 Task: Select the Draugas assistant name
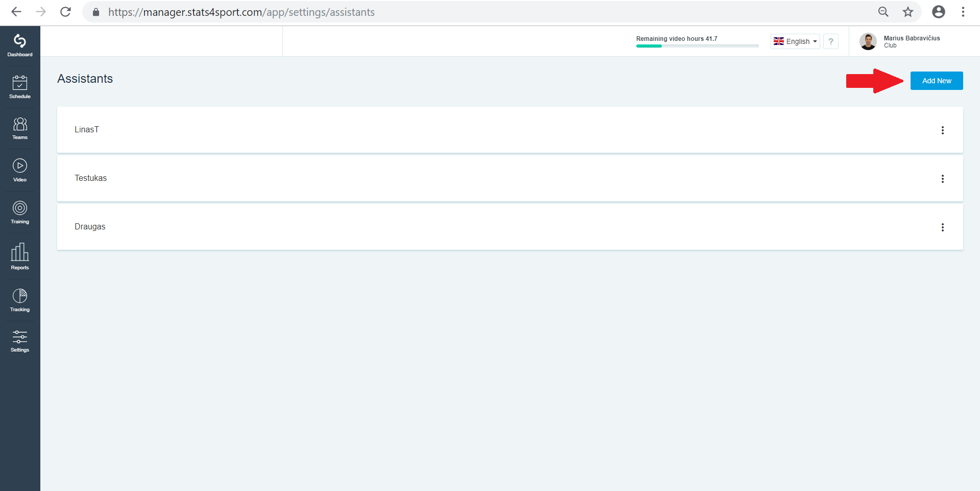[x=90, y=227]
